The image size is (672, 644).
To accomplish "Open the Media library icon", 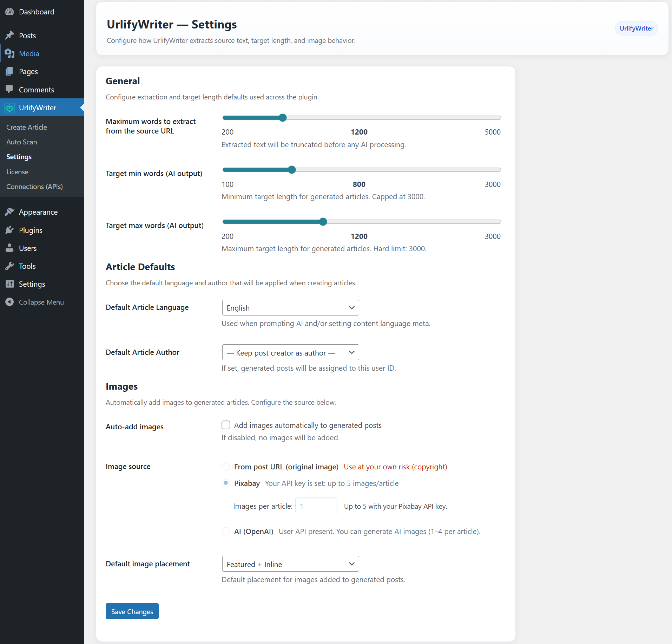I will pyautogui.click(x=10, y=53).
